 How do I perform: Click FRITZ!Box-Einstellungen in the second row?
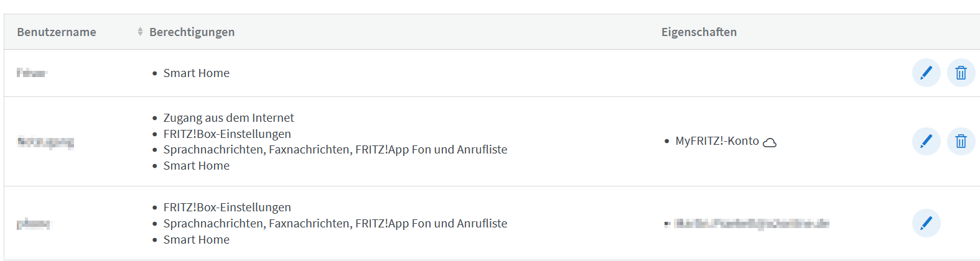coord(227,134)
